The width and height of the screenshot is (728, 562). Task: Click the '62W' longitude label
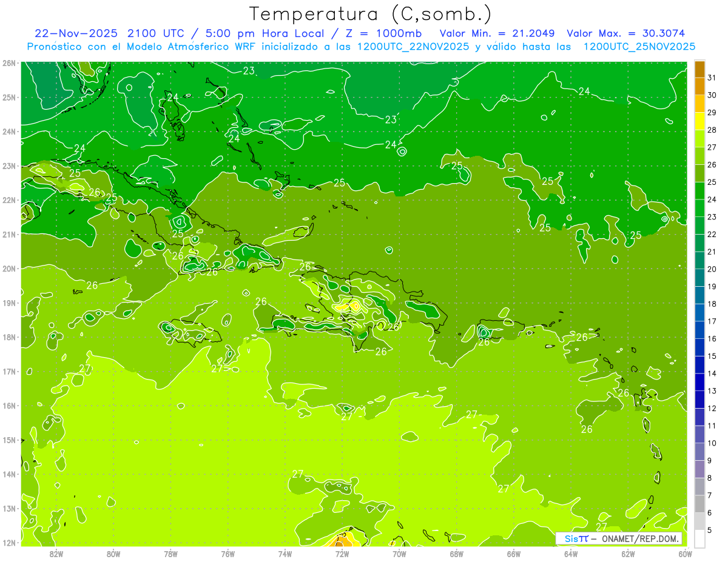[x=629, y=554]
